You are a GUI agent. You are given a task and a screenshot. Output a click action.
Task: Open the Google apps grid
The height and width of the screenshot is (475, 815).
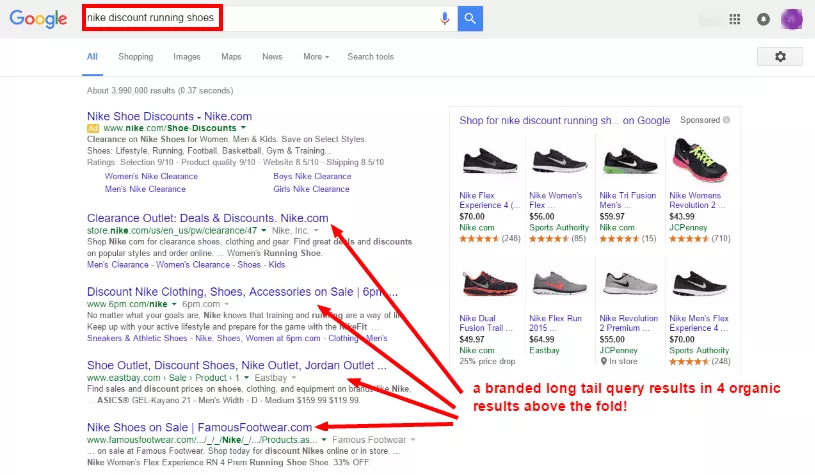(x=734, y=19)
